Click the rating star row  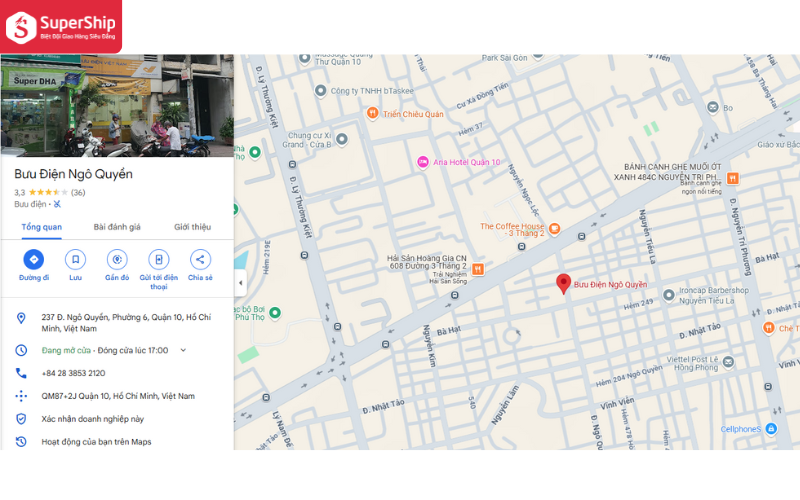[48, 192]
